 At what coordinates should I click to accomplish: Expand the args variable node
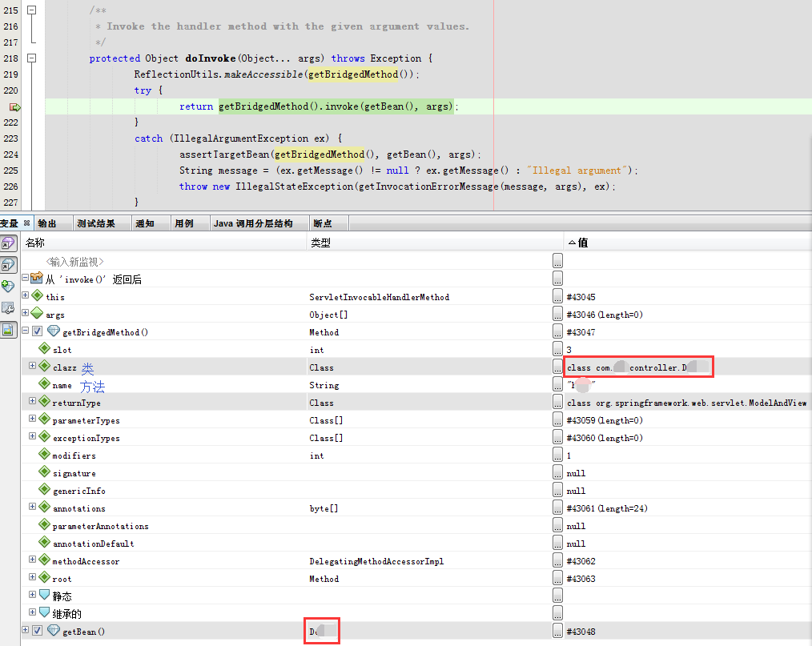(25, 313)
